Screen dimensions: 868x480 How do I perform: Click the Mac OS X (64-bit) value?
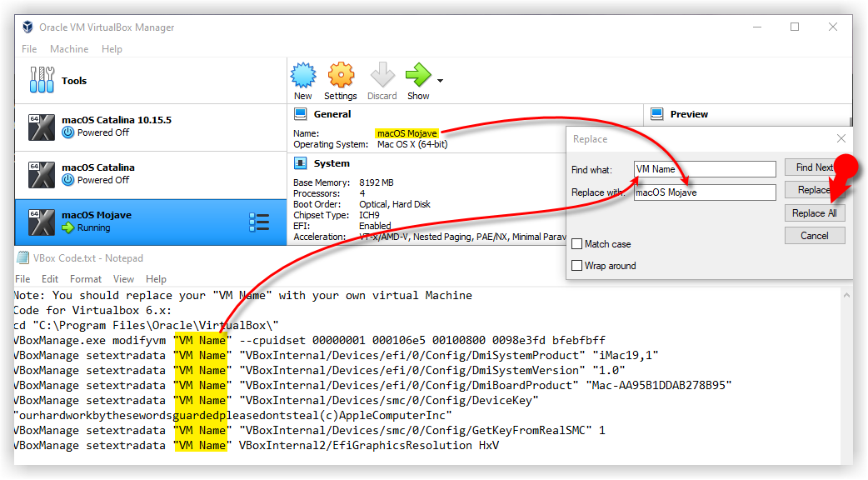click(x=412, y=144)
